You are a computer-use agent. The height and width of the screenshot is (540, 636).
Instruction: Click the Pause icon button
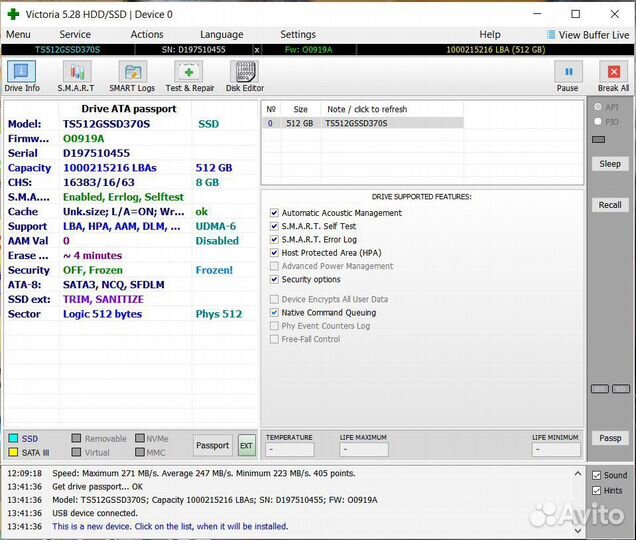pyautogui.click(x=568, y=72)
